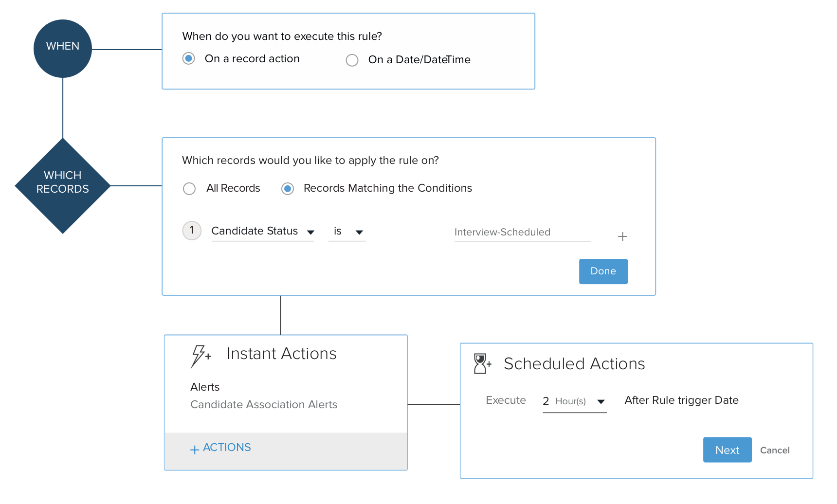This screenshot has height=504, width=837.
Task: Click the Cancel link
Action: coord(775,450)
